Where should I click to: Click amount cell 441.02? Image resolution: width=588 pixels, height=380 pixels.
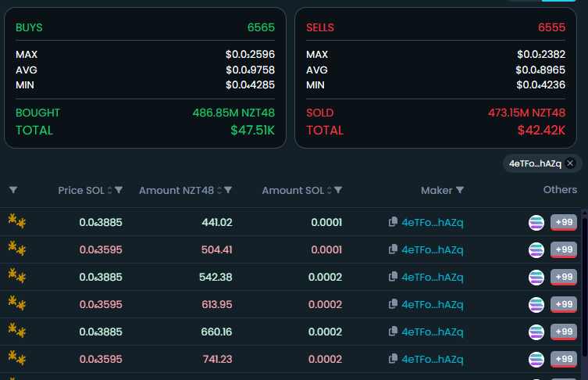point(217,222)
